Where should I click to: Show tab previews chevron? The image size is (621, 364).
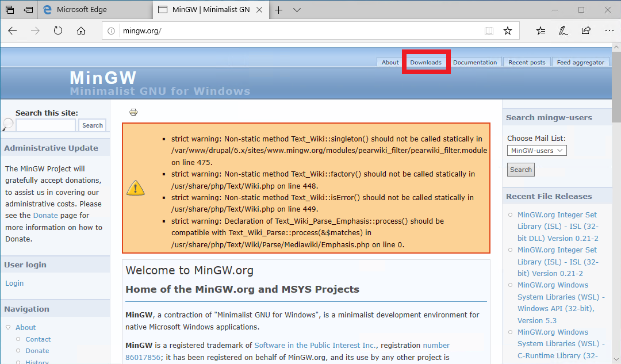point(297,10)
